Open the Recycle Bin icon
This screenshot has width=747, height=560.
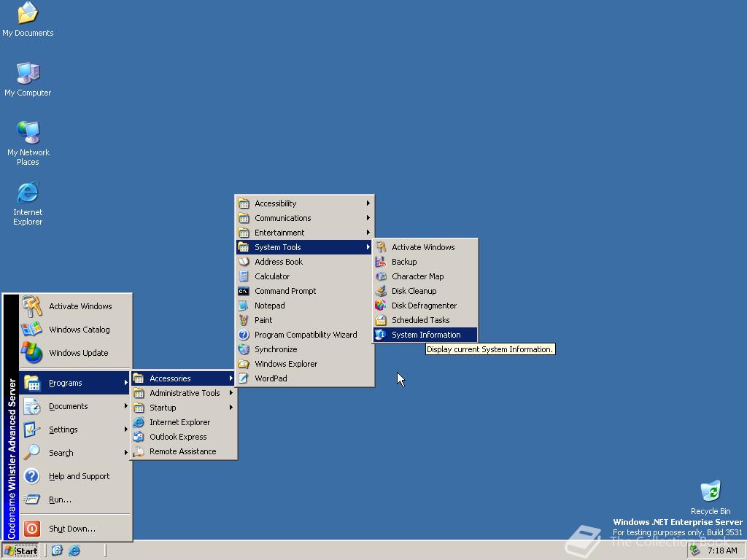pyautogui.click(x=711, y=497)
